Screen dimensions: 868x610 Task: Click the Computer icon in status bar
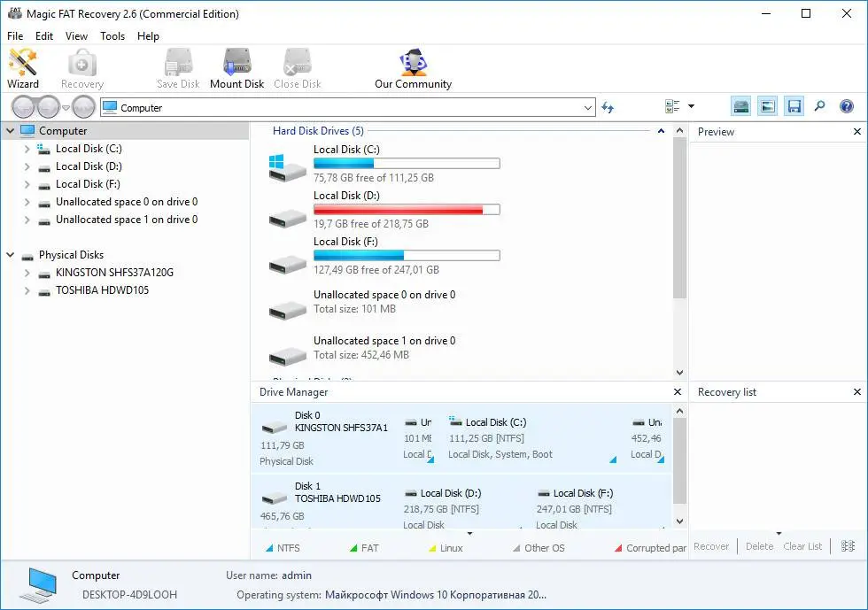[38, 585]
